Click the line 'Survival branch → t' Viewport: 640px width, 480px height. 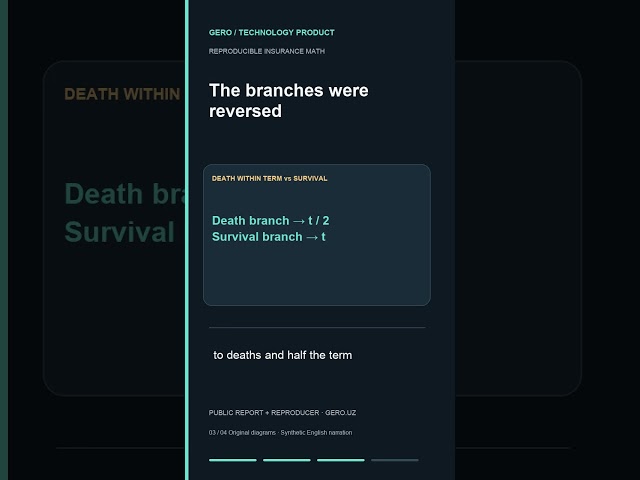tap(269, 237)
